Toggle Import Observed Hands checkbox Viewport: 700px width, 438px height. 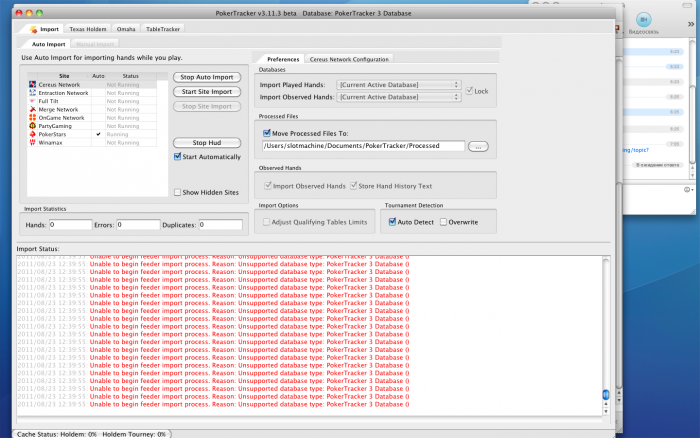pos(268,186)
